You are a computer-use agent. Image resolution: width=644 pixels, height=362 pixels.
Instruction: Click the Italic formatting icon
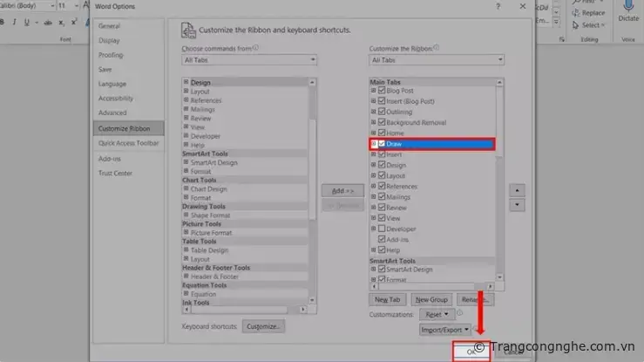pos(16,21)
